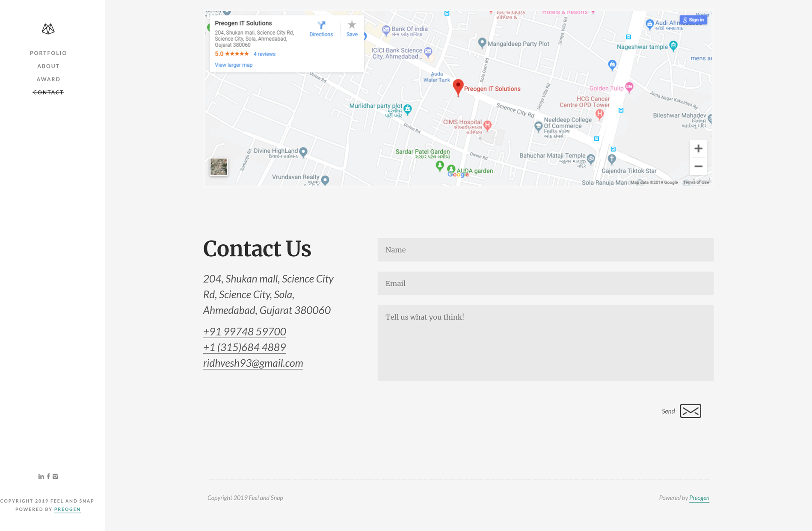Click the Vrundavan Realty marker
Viewport: 812px width, 531px height.
pos(325,180)
